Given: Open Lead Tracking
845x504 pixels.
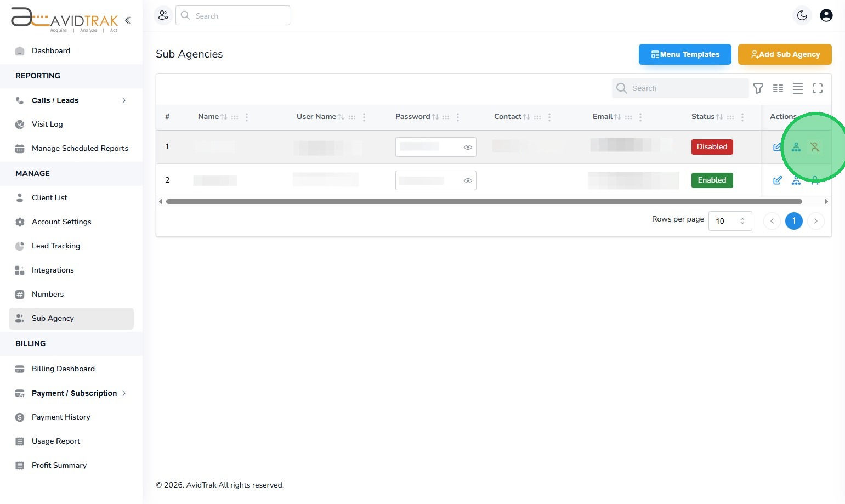Looking at the screenshot, I should pyautogui.click(x=71, y=246).
